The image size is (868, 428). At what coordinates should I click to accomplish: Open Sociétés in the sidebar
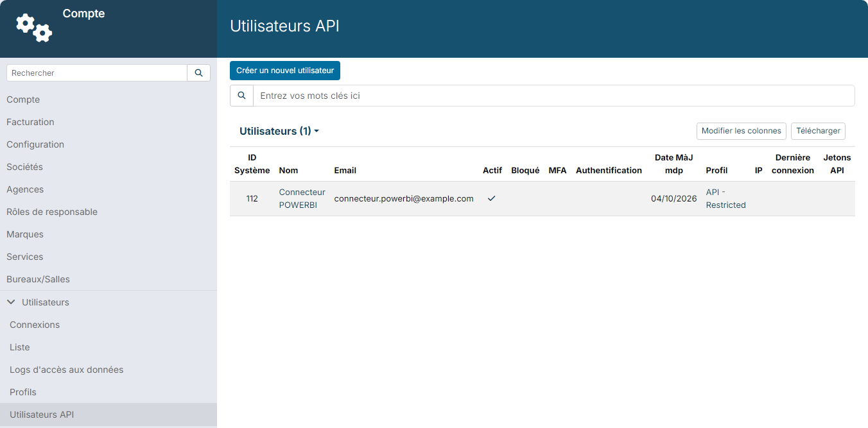click(x=24, y=167)
